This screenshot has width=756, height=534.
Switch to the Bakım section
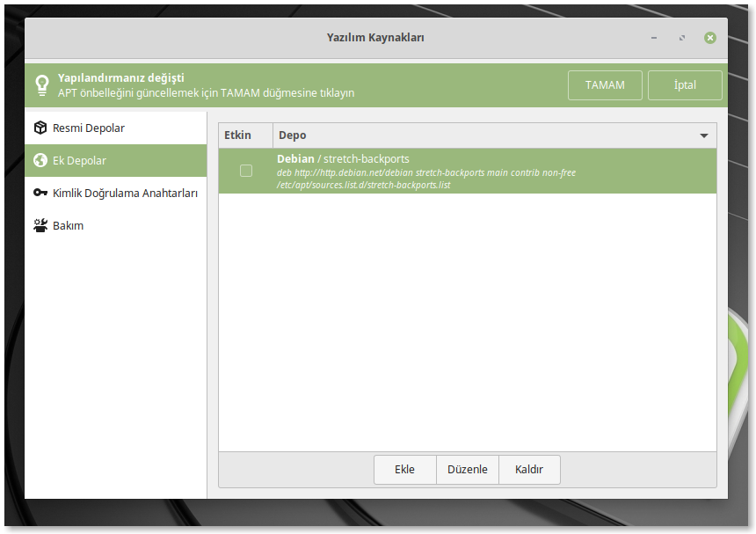[116, 225]
